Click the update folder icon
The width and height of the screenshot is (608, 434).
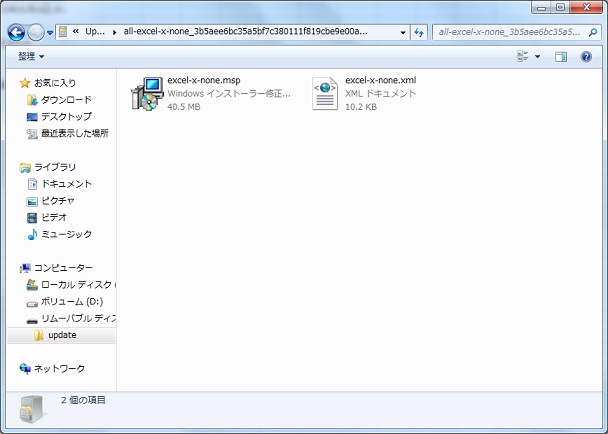click(x=38, y=335)
